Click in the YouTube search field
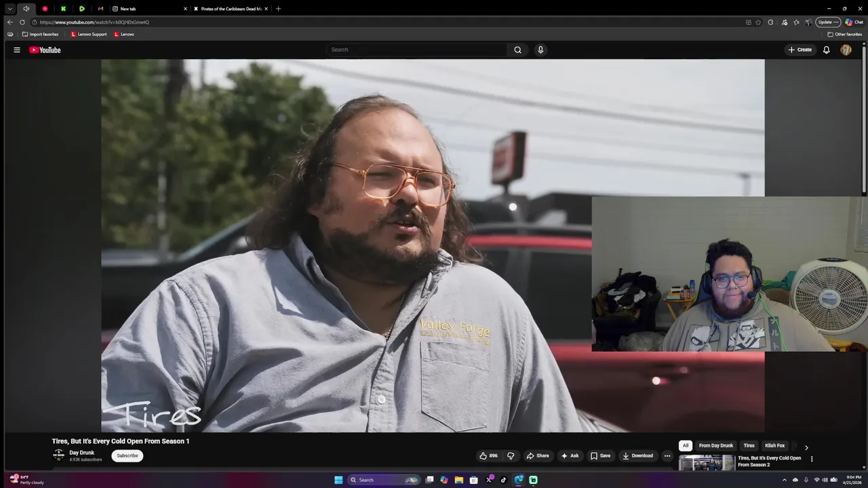This screenshot has height=488, width=868. [416, 49]
